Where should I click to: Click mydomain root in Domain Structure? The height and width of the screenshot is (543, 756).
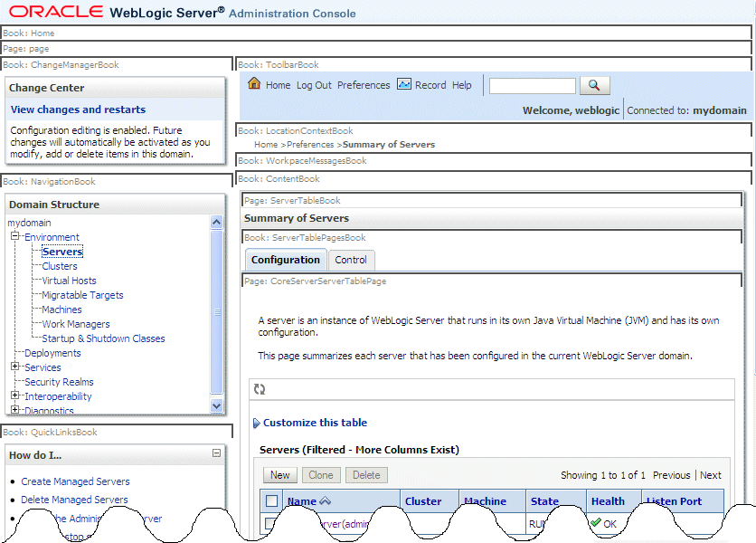coord(29,223)
